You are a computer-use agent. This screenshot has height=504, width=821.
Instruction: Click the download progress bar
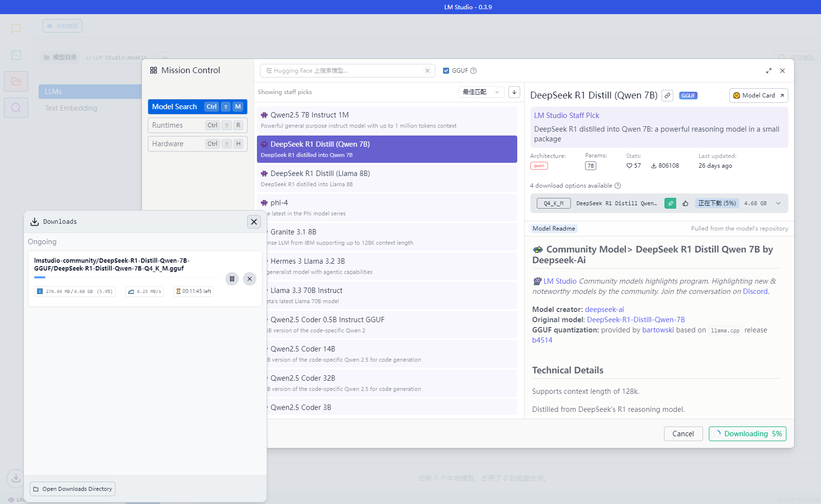tap(127, 277)
